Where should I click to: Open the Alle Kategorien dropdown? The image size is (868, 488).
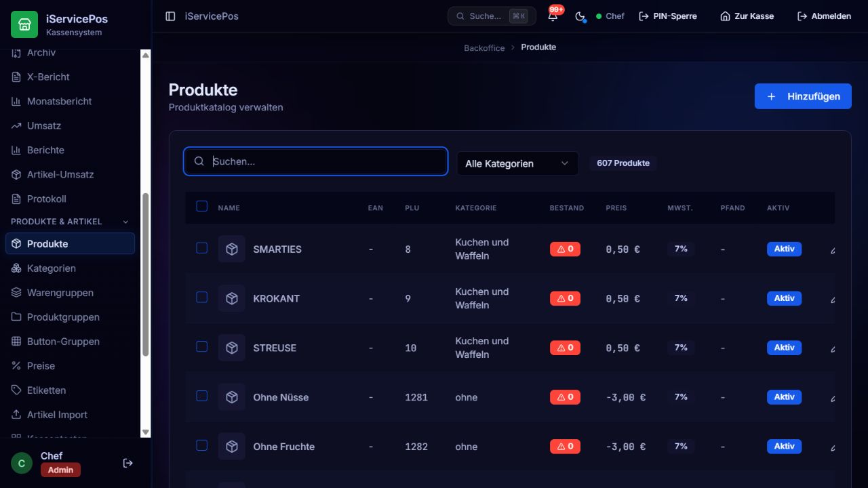click(517, 163)
